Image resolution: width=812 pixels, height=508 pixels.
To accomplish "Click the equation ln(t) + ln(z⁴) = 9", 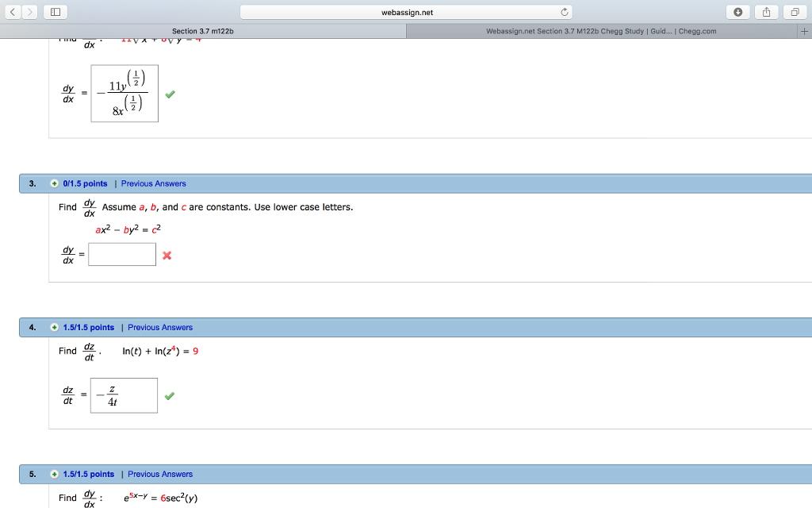I will coord(160,351).
